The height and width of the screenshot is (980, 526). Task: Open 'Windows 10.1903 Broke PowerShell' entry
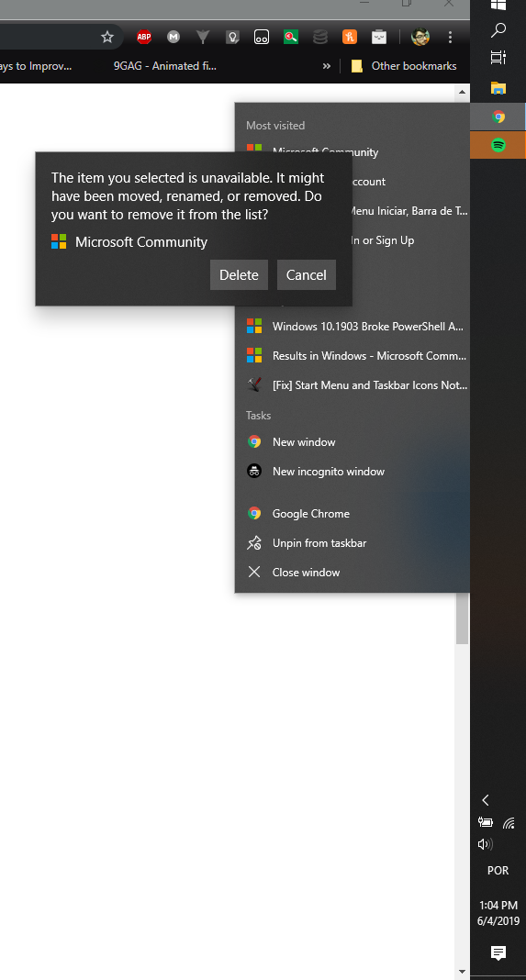coord(353,327)
